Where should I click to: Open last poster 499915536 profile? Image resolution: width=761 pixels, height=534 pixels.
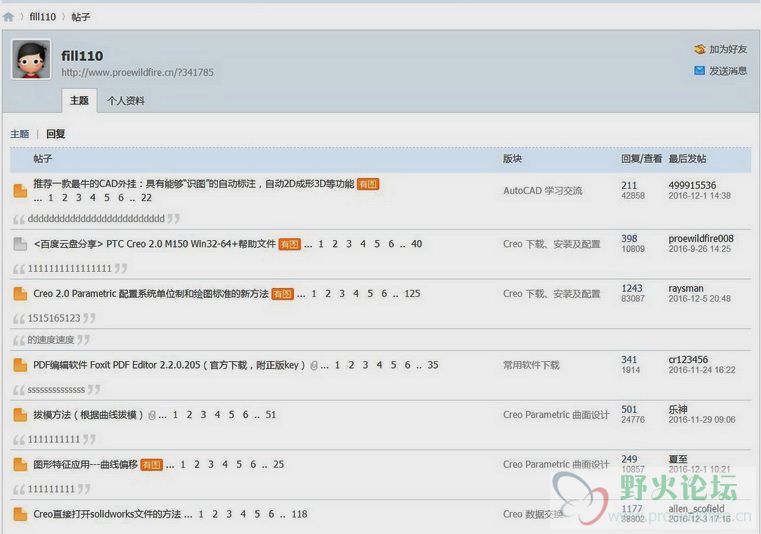(692, 185)
